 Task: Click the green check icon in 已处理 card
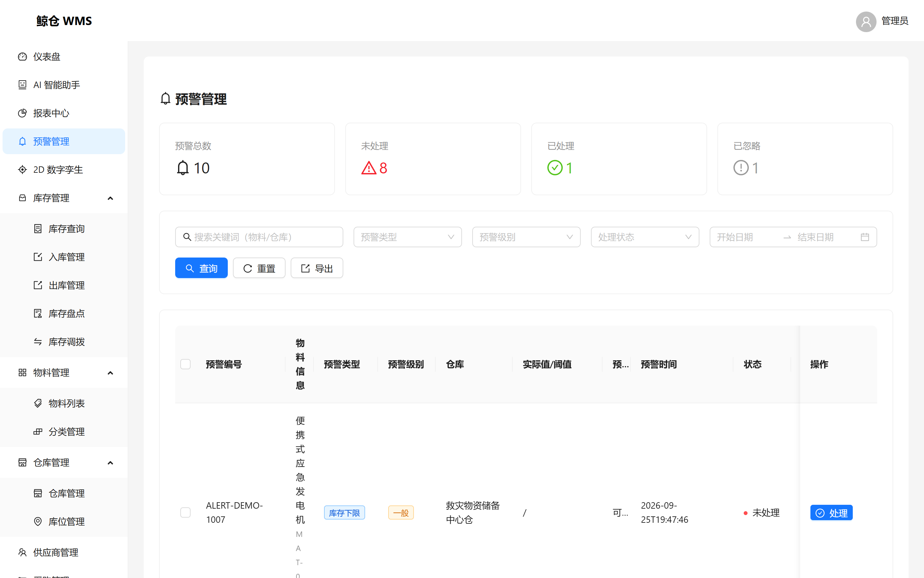[x=555, y=168]
